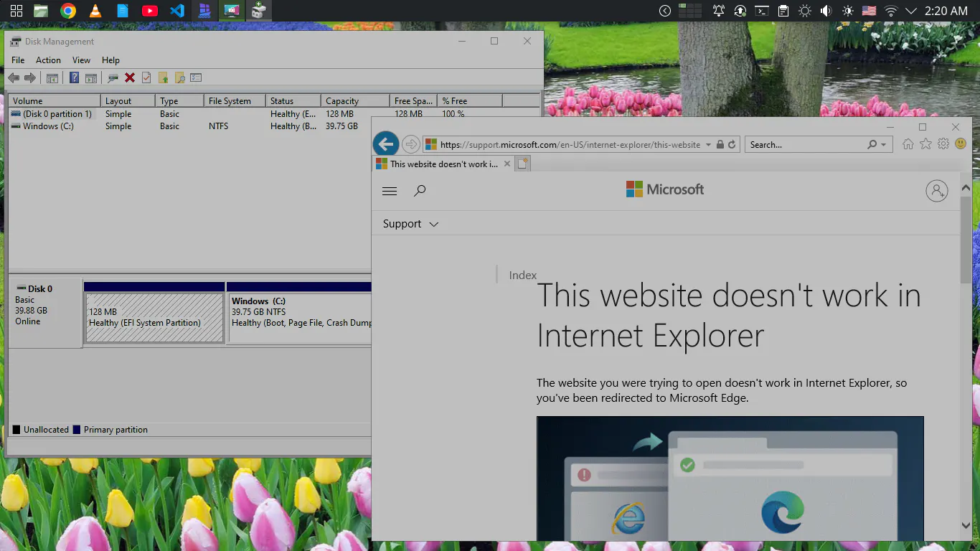Click the folder with green arrow toolbar icon
Image resolution: width=980 pixels, height=551 pixels.
tap(164, 77)
